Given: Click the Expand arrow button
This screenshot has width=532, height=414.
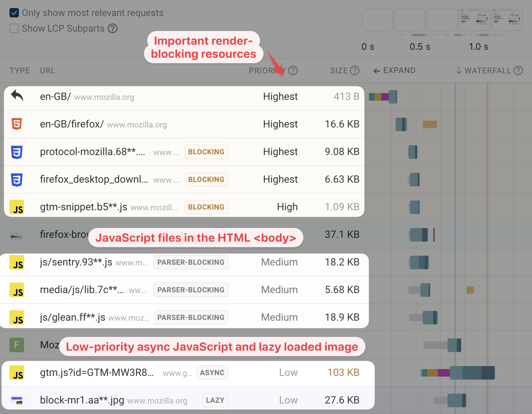Looking at the screenshot, I should (394, 70).
